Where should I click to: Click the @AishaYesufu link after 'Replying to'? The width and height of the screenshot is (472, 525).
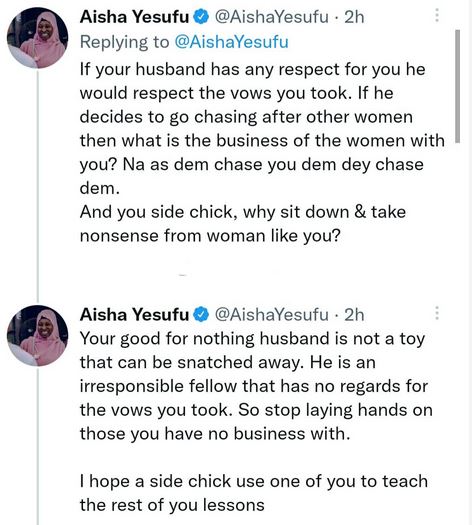click(x=231, y=42)
